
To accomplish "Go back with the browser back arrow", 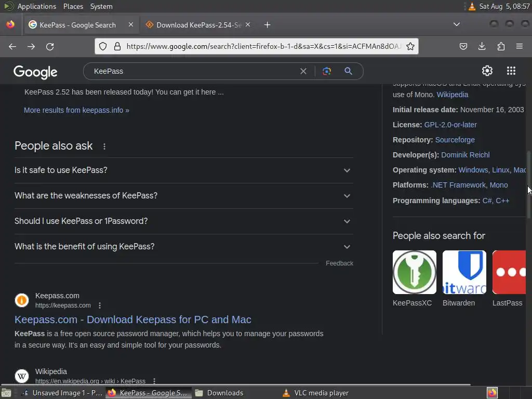I will coord(12,46).
